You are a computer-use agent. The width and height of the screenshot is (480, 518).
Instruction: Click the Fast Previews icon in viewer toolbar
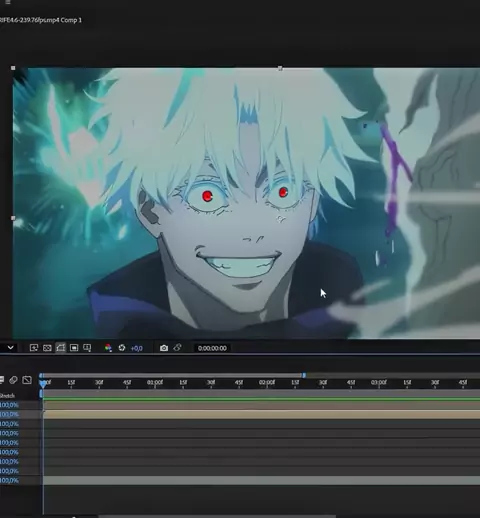[34, 348]
